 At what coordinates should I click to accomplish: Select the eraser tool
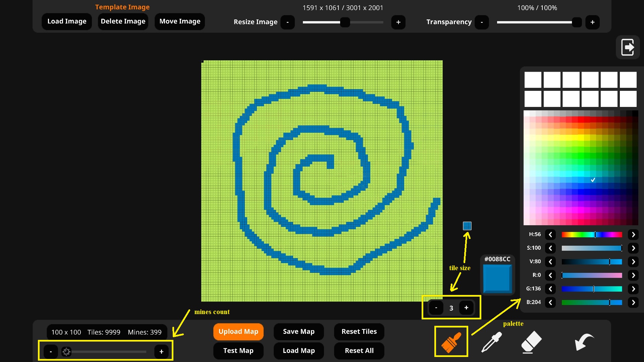[531, 342]
